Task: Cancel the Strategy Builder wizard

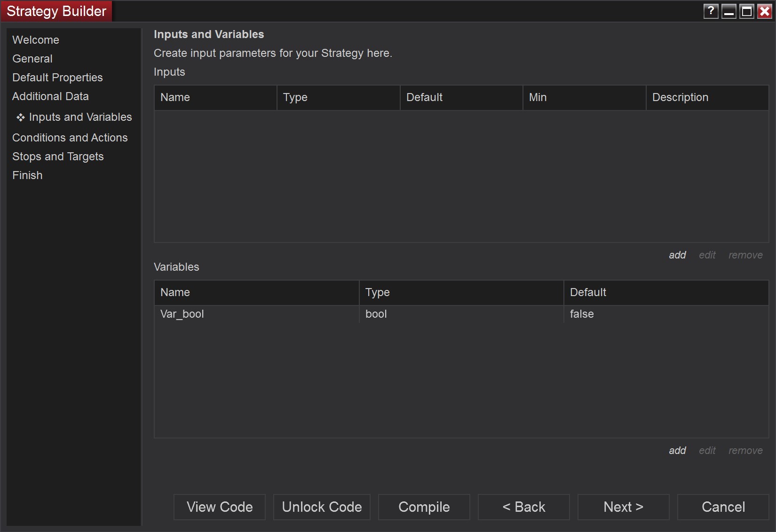Action: pos(723,507)
